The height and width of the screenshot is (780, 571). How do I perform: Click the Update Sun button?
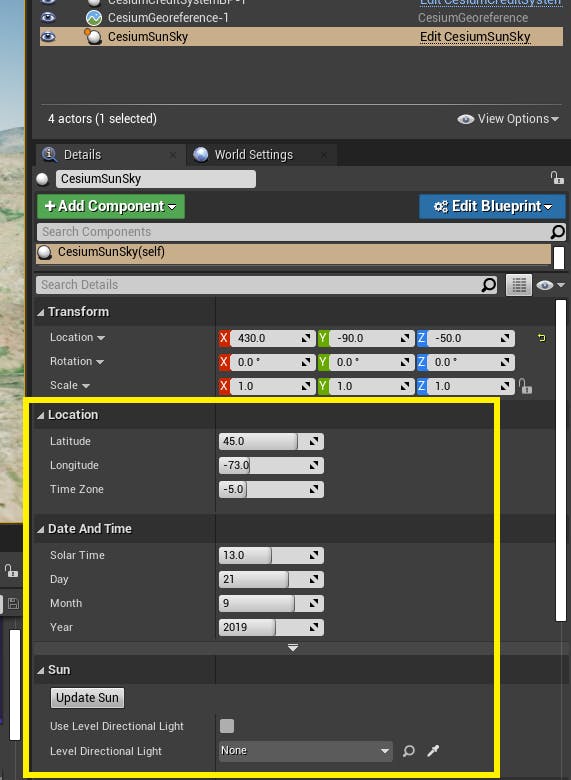point(87,698)
